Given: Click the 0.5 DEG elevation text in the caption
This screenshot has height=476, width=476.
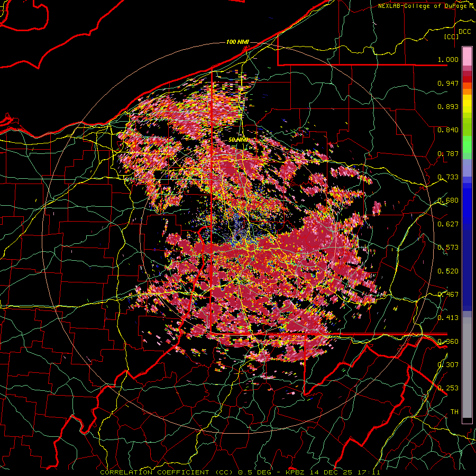Looking at the screenshot, I should [x=255, y=472].
